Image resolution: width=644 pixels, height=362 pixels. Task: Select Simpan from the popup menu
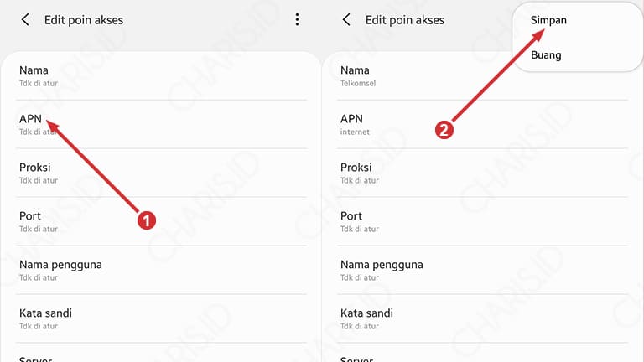[548, 20]
